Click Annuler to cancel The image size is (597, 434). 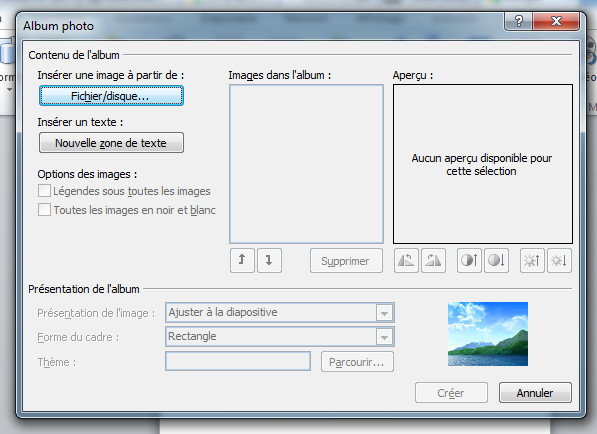click(x=535, y=393)
